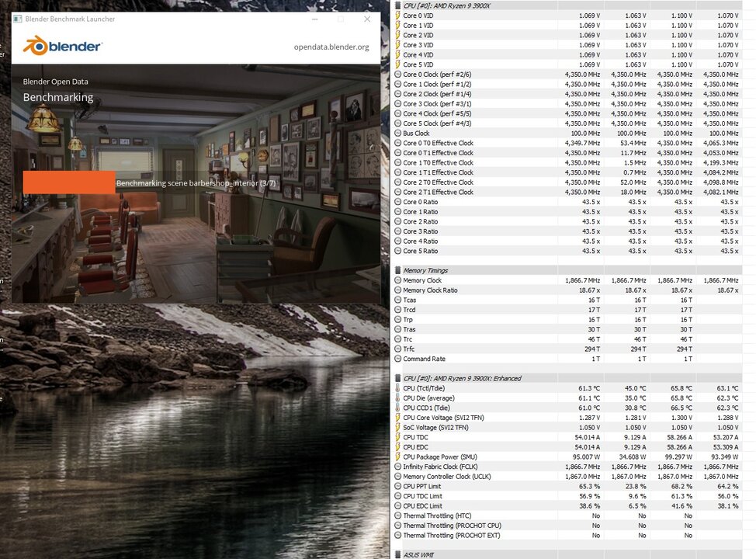Viewport: 756px width, 559px height.
Task: Select the Core 1 VID sensor row label
Action: pyautogui.click(x=418, y=25)
